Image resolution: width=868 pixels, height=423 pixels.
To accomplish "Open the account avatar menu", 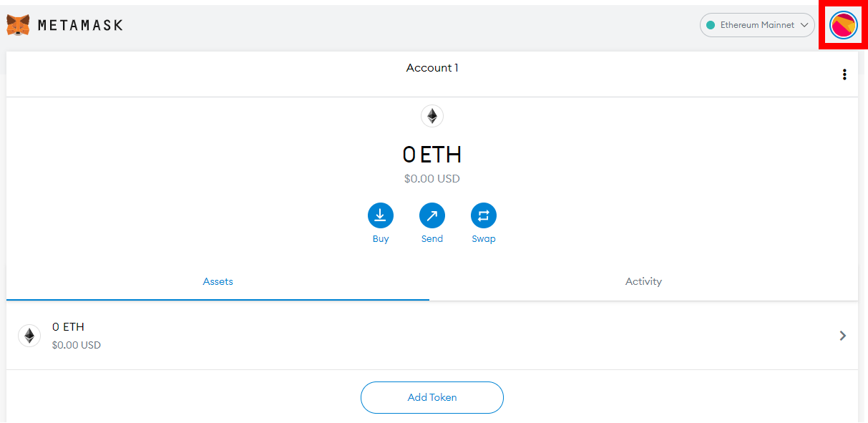I will [843, 25].
